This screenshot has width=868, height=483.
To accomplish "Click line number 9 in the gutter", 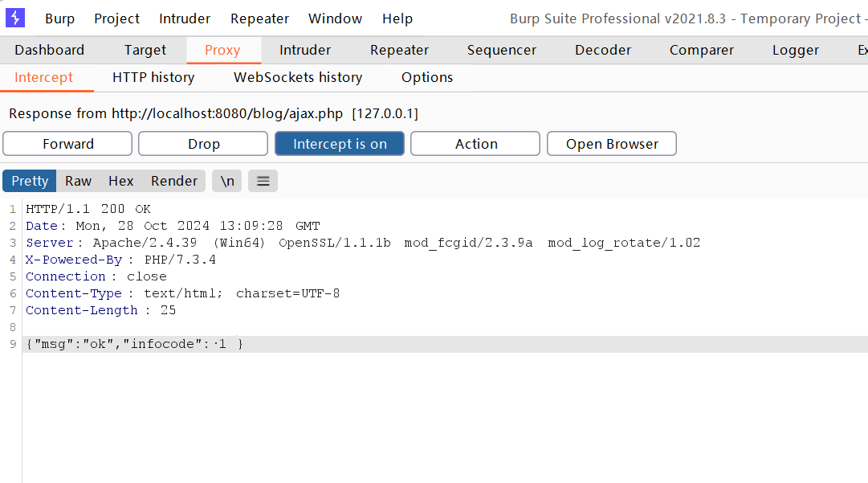I will [13, 344].
